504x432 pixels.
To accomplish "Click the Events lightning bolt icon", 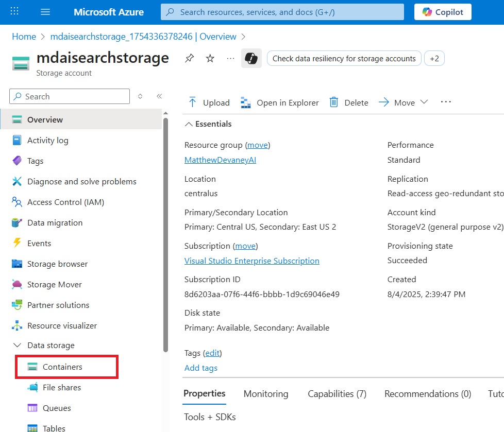I will (x=16, y=243).
